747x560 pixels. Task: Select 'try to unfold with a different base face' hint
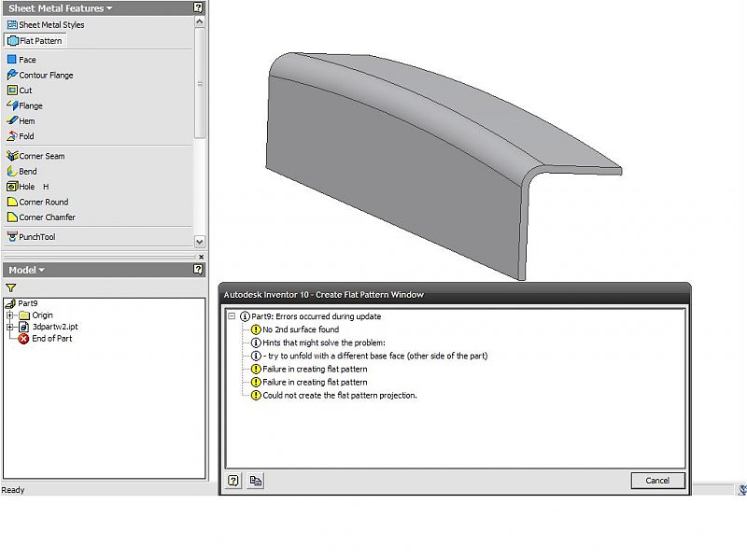pos(369,356)
